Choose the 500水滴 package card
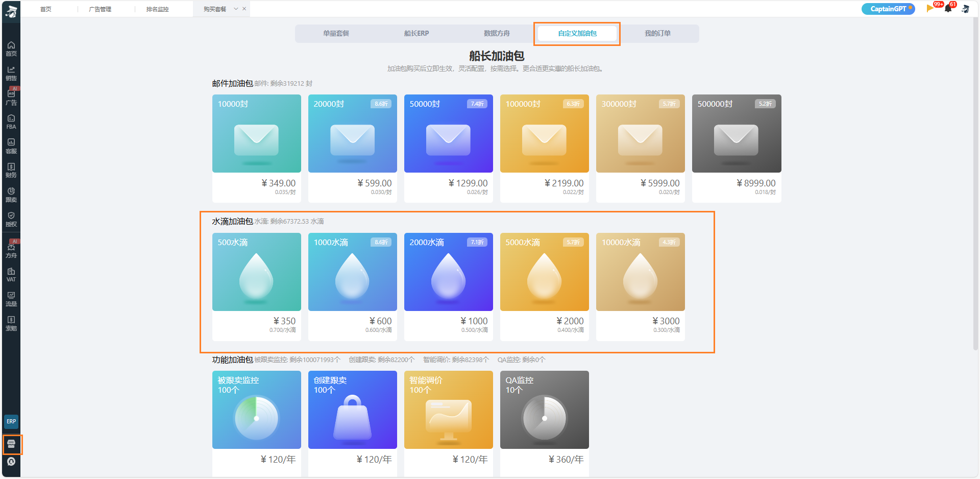This screenshot has width=980, height=479. [257, 286]
